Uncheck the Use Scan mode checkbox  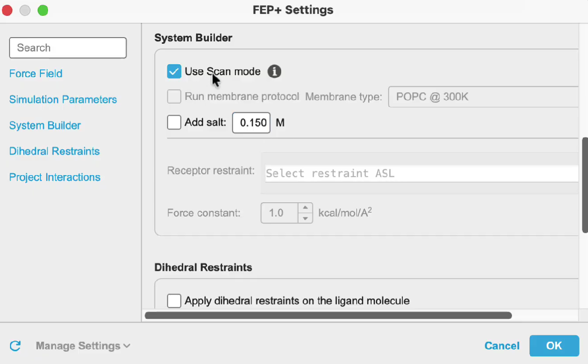(x=174, y=72)
